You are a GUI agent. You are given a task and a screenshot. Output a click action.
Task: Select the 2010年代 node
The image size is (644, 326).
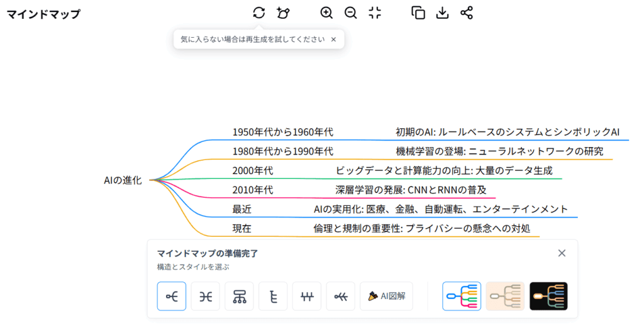[253, 190]
